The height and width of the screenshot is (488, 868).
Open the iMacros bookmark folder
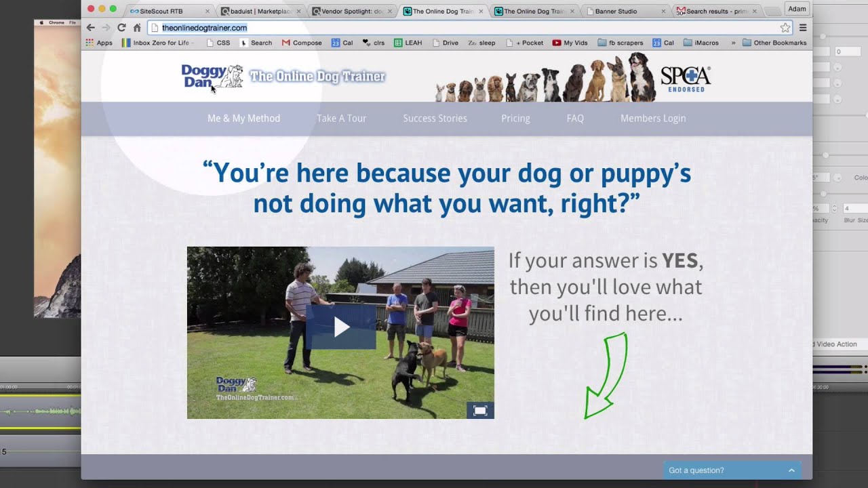701,43
